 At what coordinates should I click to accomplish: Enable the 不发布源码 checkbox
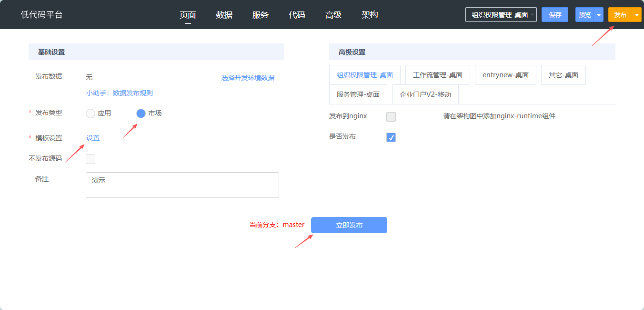91,159
